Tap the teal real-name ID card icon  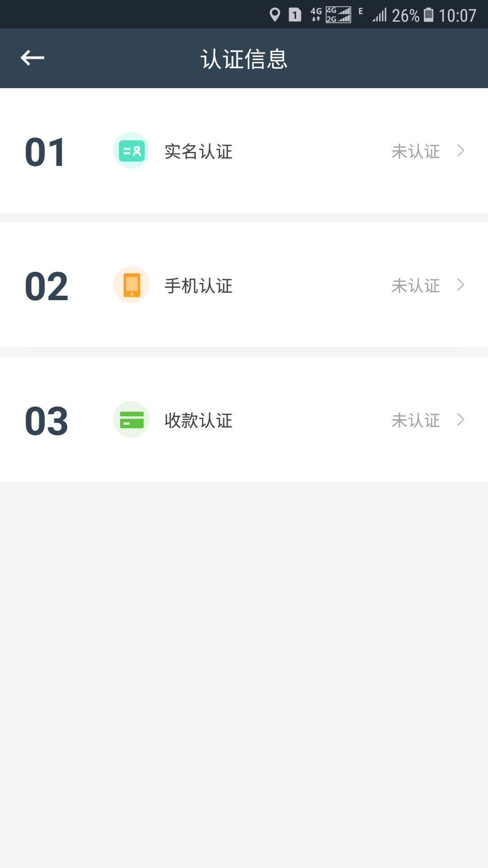pos(131,151)
